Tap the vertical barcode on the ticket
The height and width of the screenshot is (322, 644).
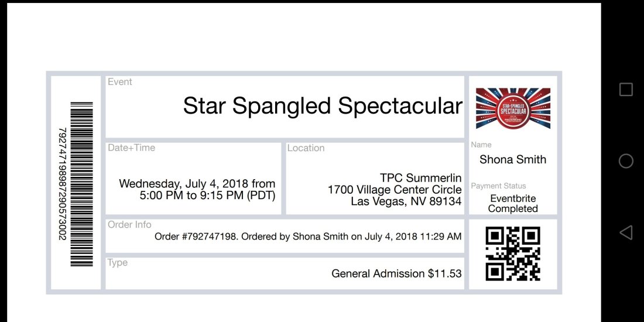click(x=82, y=184)
